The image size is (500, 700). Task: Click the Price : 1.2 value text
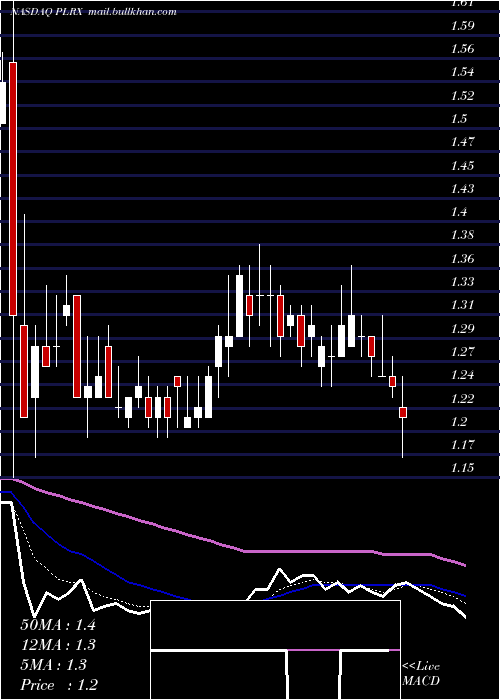point(59,685)
